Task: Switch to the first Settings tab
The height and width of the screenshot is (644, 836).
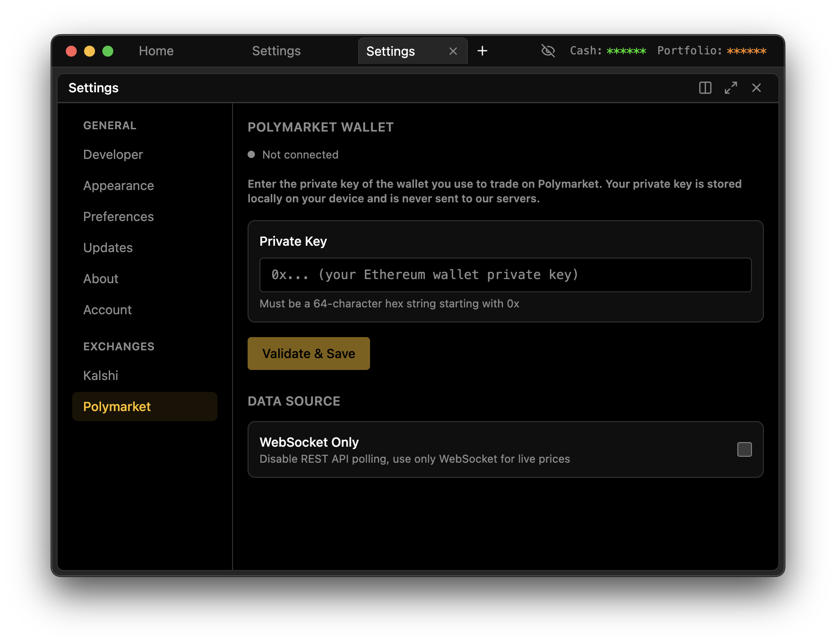Action: point(276,51)
